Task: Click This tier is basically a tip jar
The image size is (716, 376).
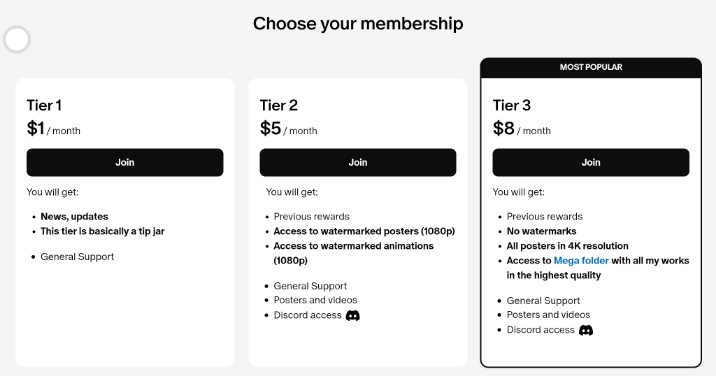Action: tap(102, 231)
